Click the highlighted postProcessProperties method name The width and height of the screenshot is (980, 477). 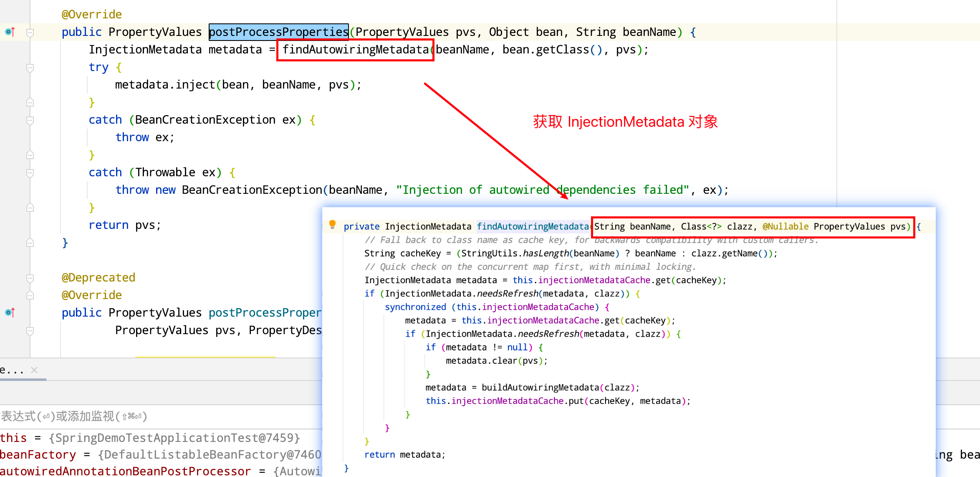coord(278,32)
